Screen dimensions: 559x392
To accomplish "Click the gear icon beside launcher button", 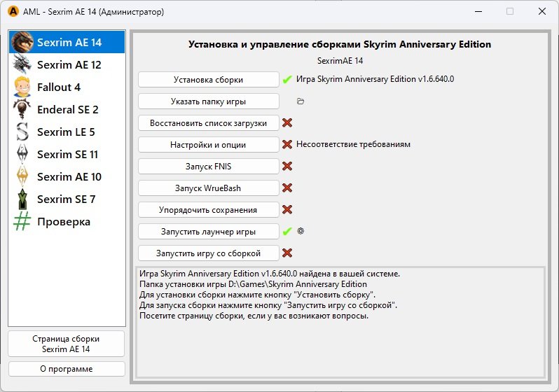I will [x=301, y=231].
